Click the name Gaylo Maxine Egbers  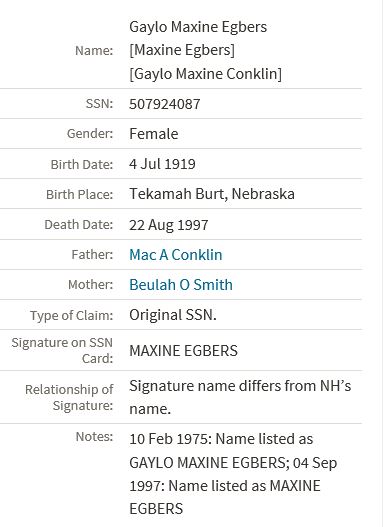pyautogui.click(x=198, y=27)
